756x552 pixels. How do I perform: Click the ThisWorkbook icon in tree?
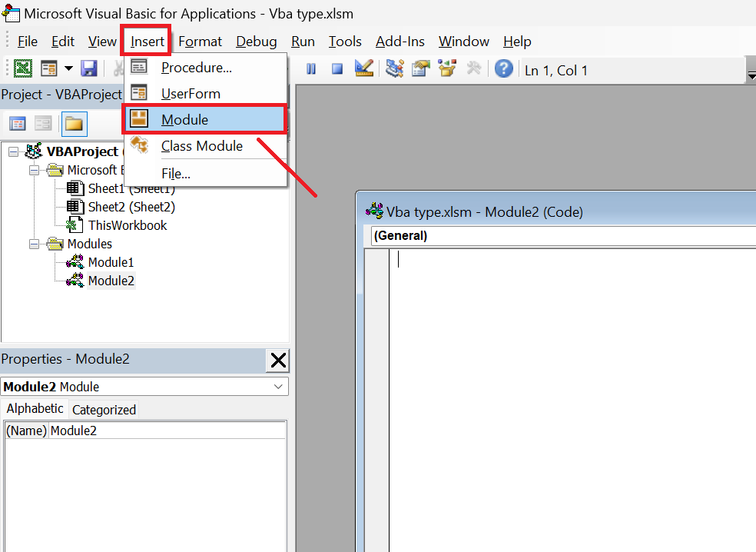pos(75,225)
